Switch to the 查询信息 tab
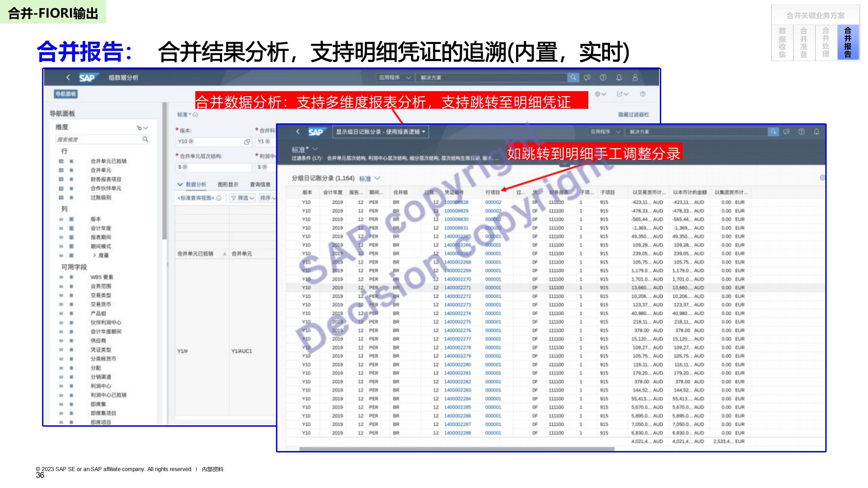Viewport: 868px width, 488px height. click(x=260, y=184)
